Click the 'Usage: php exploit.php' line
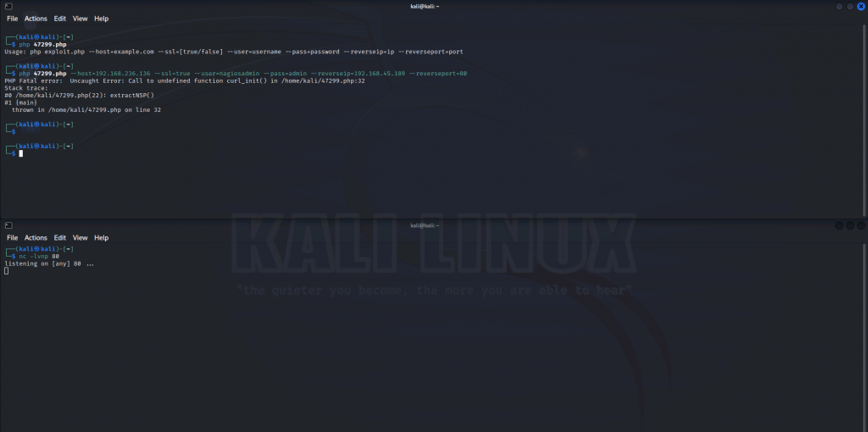 click(234, 52)
